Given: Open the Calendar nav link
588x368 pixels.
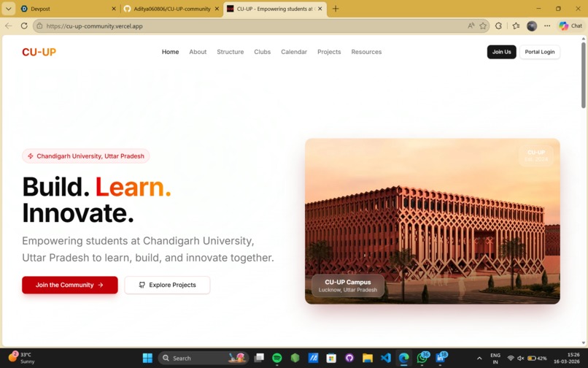Looking at the screenshot, I should [294, 52].
